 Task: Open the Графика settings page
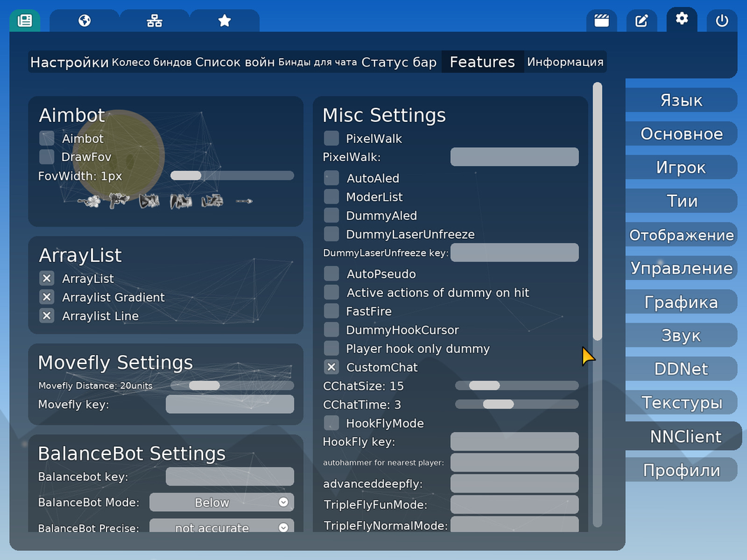tap(681, 302)
